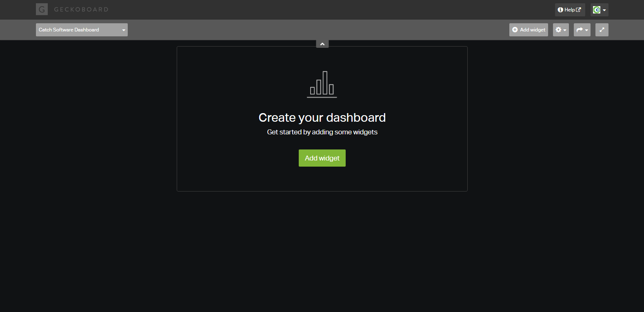This screenshot has width=644, height=312.
Task: Click the "Create your dashboard" heading
Action: [x=322, y=118]
